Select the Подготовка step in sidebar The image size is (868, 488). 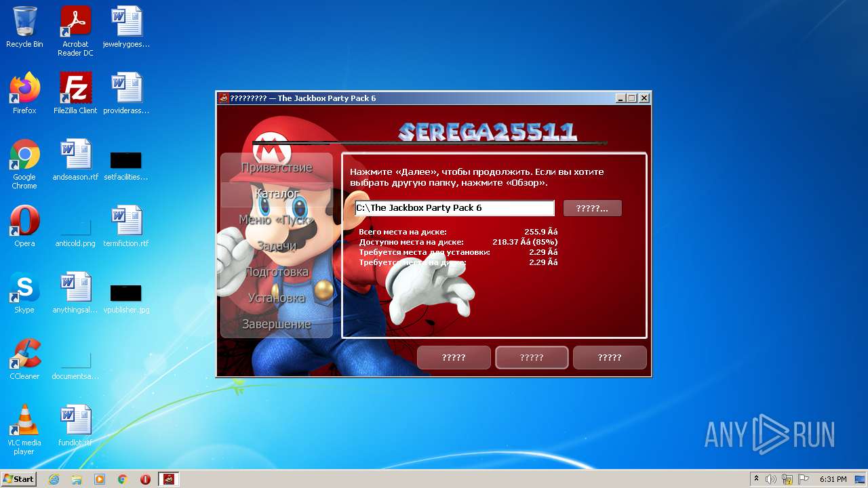pos(277,272)
